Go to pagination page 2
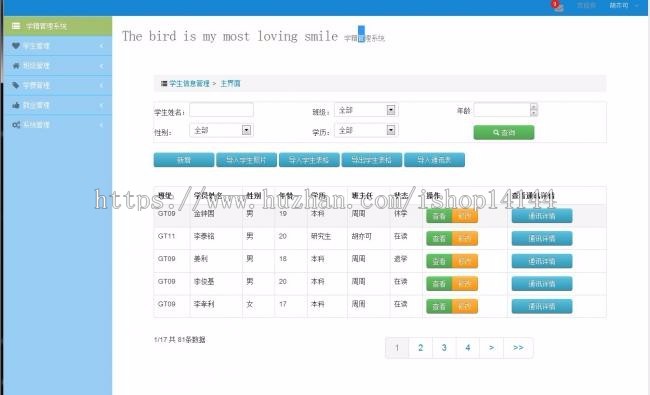 pos(420,348)
